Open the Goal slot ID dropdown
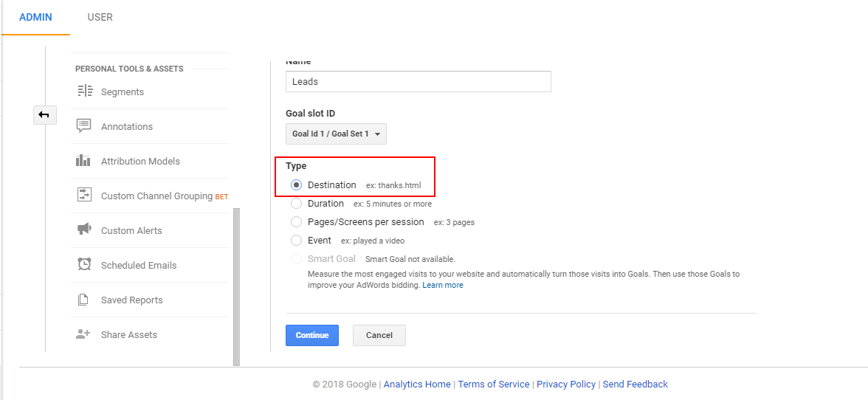The width and height of the screenshot is (868, 400). point(336,134)
